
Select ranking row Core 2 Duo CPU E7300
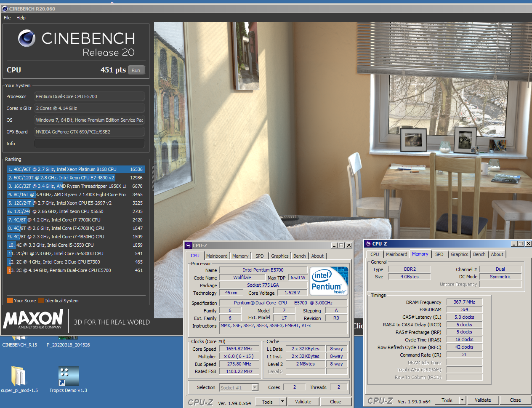tap(75, 262)
